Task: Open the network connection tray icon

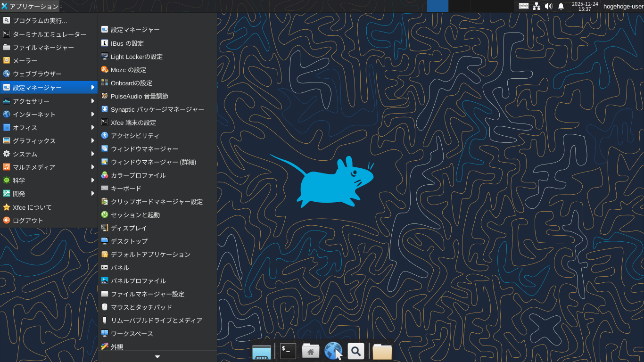Action: [537, 6]
